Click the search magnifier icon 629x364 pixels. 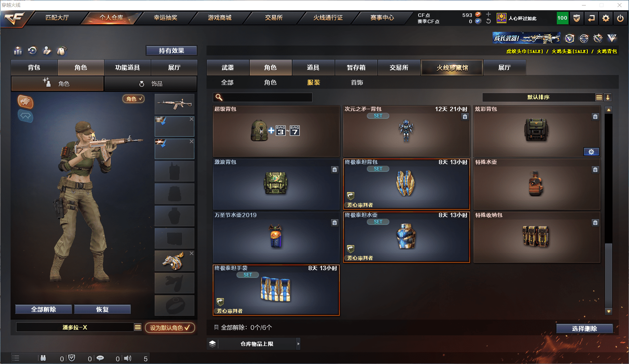(219, 97)
